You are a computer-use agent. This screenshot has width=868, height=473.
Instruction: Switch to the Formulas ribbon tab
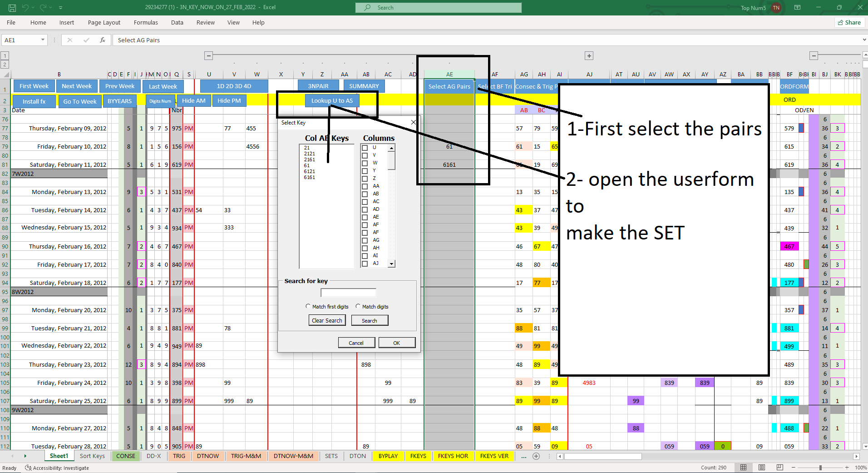(x=146, y=22)
